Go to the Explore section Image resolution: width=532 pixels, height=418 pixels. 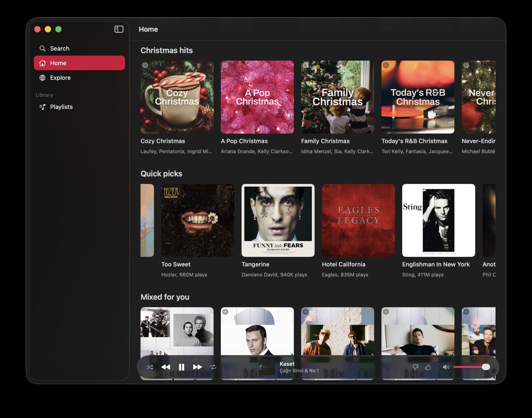coord(60,78)
